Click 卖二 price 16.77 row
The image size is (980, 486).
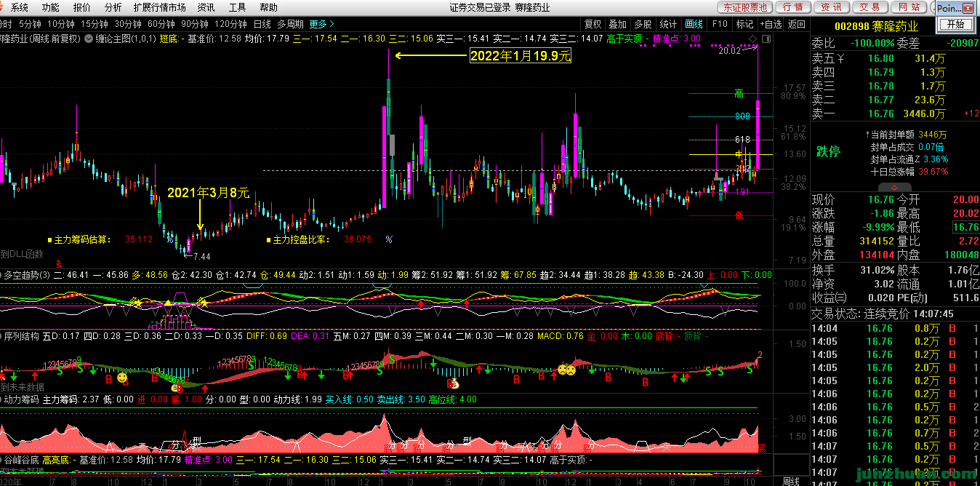894,100
